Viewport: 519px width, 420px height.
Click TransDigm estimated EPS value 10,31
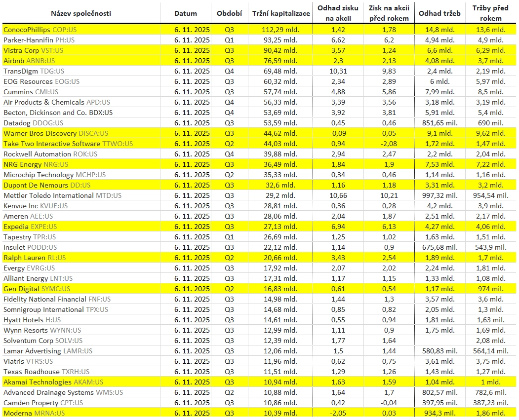(338, 72)
